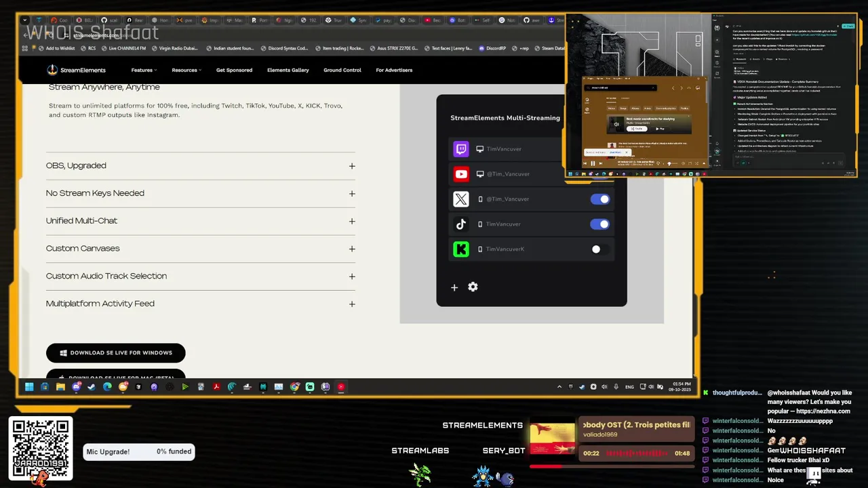Click the TimVancuverK label in the Kick row
The width and height of the screenshot is (868, 488).
(505, 249)
